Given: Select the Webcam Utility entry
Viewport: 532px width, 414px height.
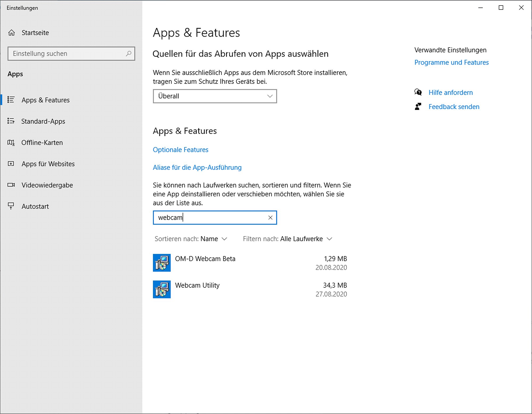Looking at the screenshot, I should pyautogui.click(x=250, y=289).
